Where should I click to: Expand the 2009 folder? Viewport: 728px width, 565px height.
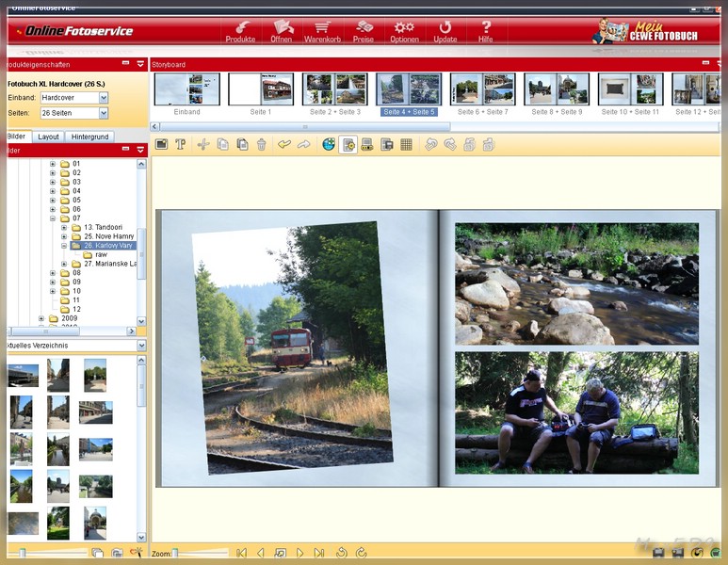(x=41, y=318)
